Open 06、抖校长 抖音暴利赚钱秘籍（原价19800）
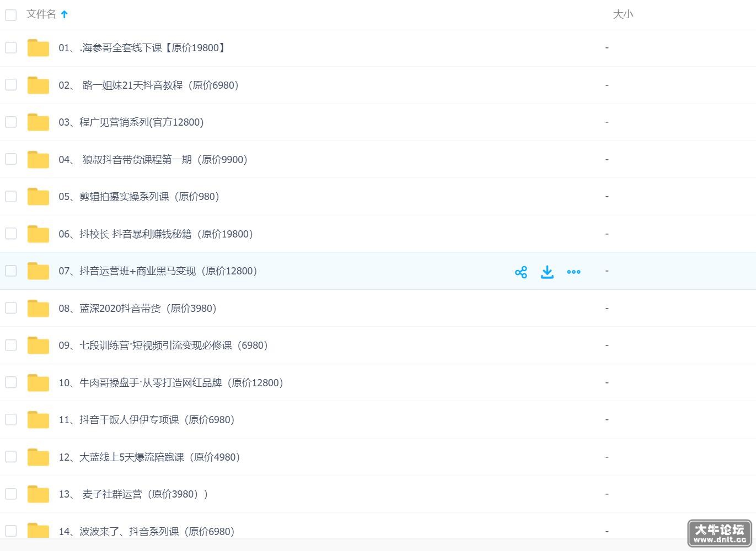 pos(156,234)
